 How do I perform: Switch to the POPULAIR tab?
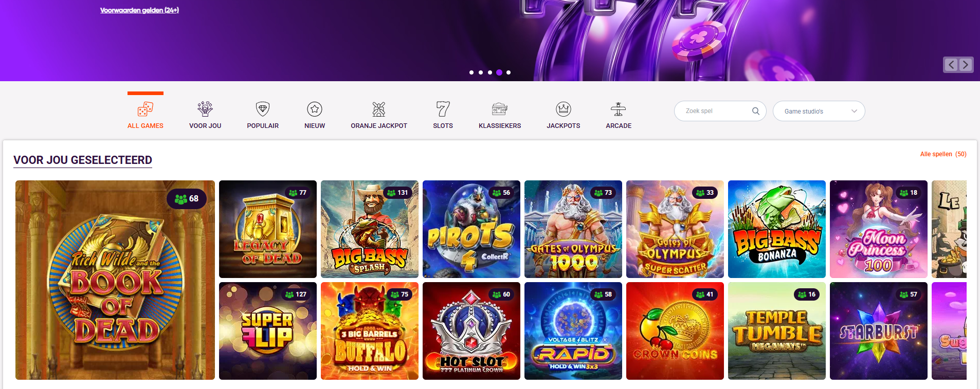click(263, 126)
